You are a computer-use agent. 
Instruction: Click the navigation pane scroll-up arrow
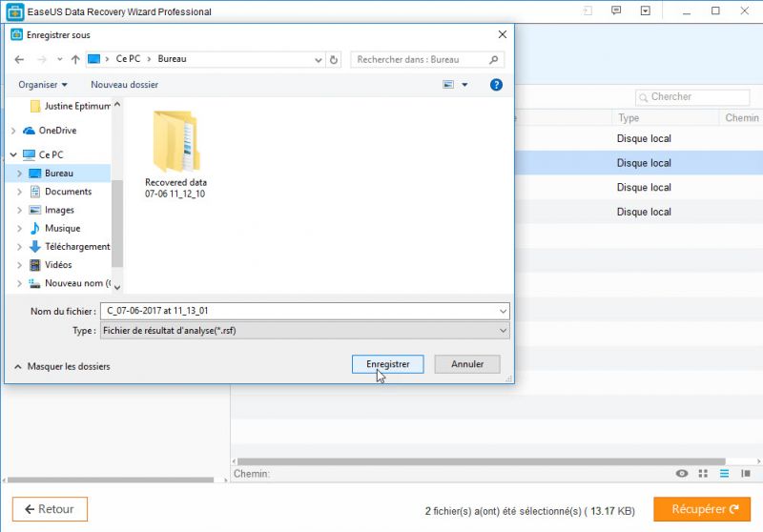click(117, 104)
